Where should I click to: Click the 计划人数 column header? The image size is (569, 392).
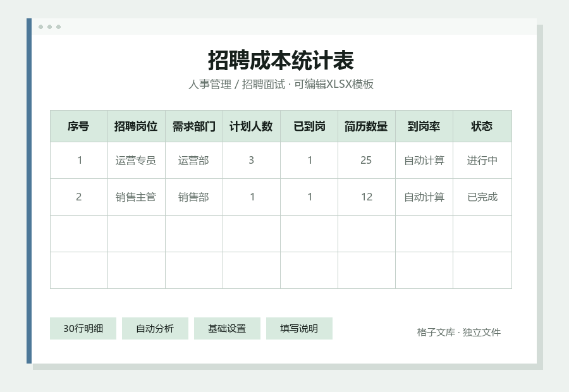pos(252,126)
